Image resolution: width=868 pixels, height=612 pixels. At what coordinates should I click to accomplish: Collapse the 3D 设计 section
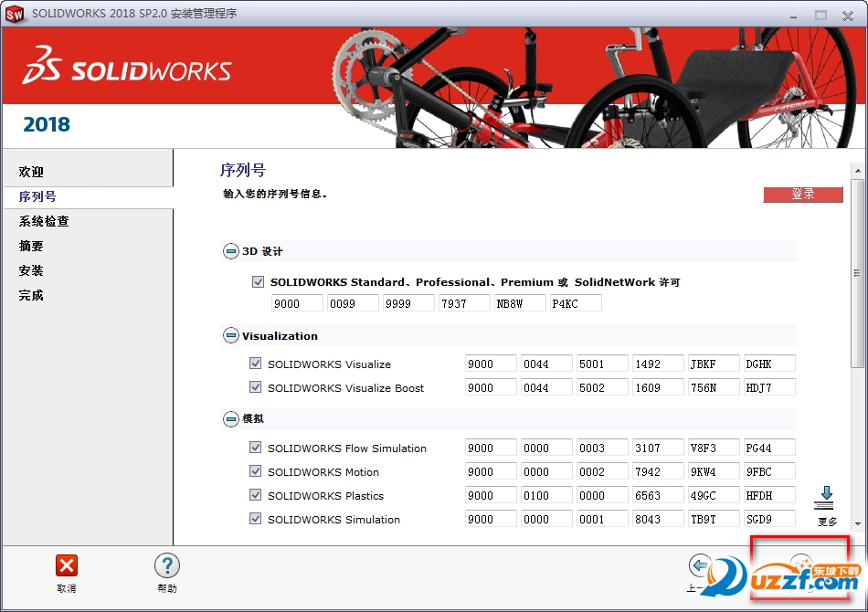coord(230,251)
